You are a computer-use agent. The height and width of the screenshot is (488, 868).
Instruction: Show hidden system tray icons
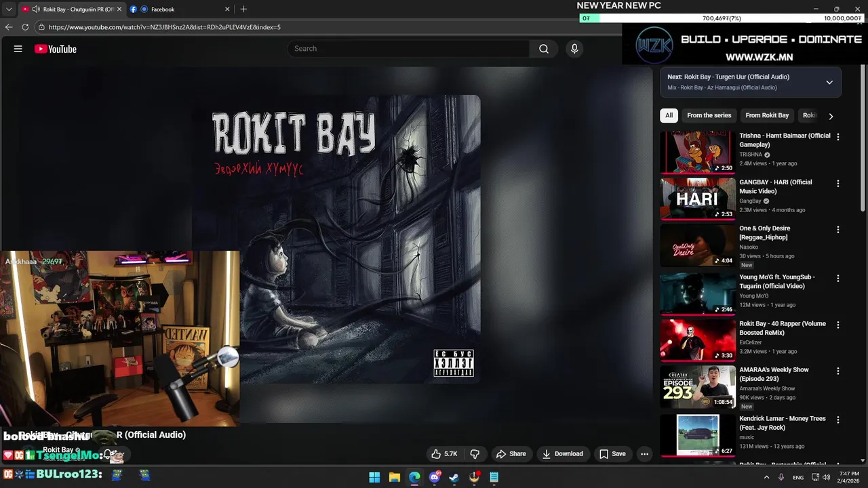[x=766, y=477]
